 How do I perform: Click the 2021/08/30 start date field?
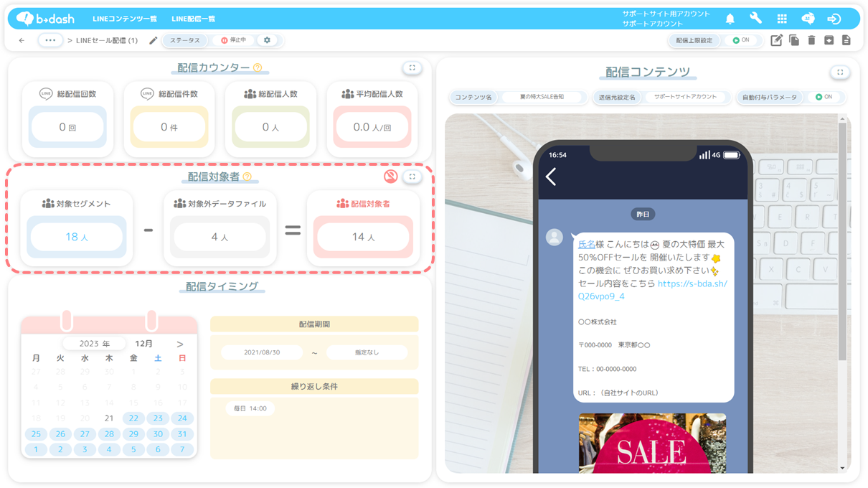pyautogui.click(x=262, y=353)
